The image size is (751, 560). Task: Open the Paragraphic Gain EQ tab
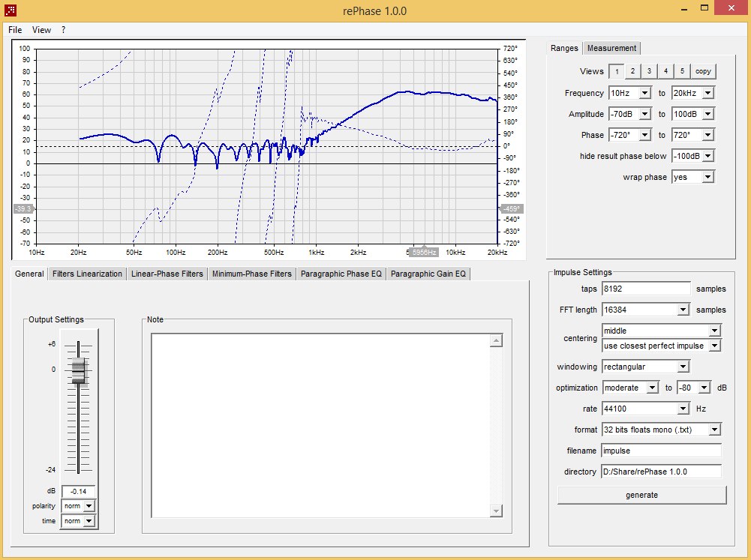click(x=428, y=274)
